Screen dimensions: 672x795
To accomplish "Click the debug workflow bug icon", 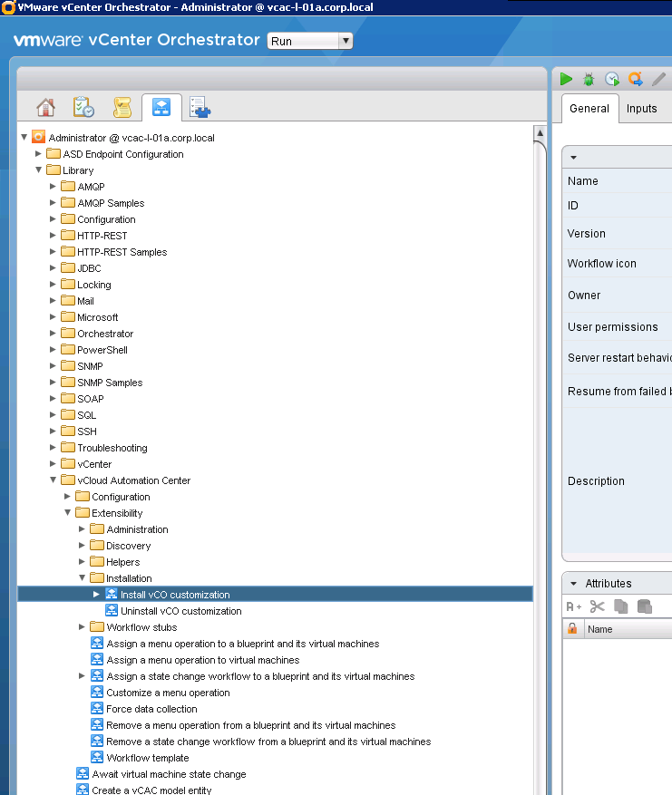I will tap(589, 79).
